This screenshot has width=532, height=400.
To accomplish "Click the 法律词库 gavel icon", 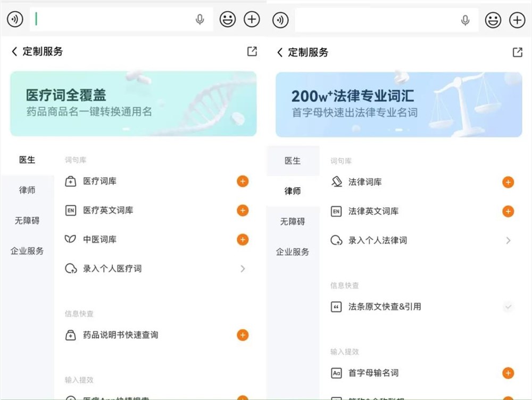I will [336, 182].
